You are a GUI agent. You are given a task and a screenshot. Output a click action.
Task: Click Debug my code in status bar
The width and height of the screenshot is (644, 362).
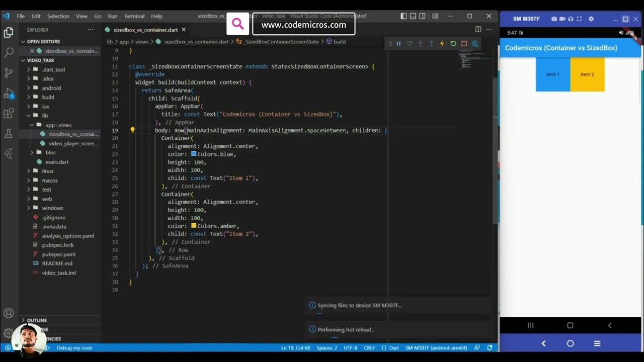tap(74, 348)
